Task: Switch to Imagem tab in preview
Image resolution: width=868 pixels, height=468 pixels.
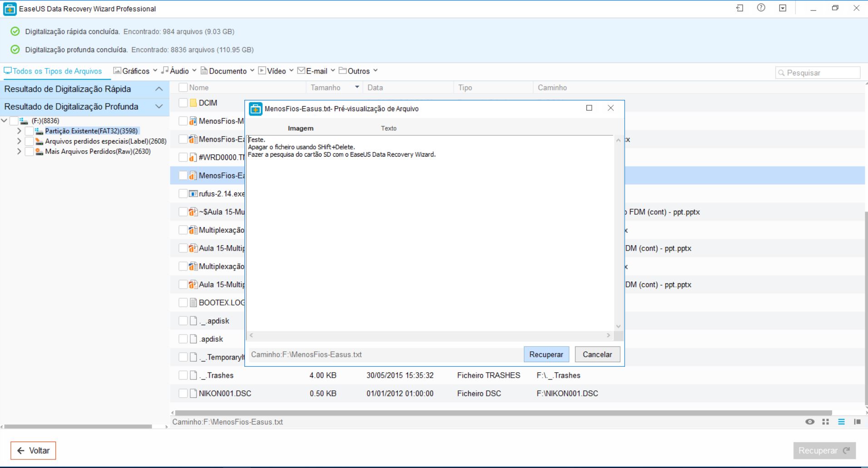Action: (x=301, y=128)
